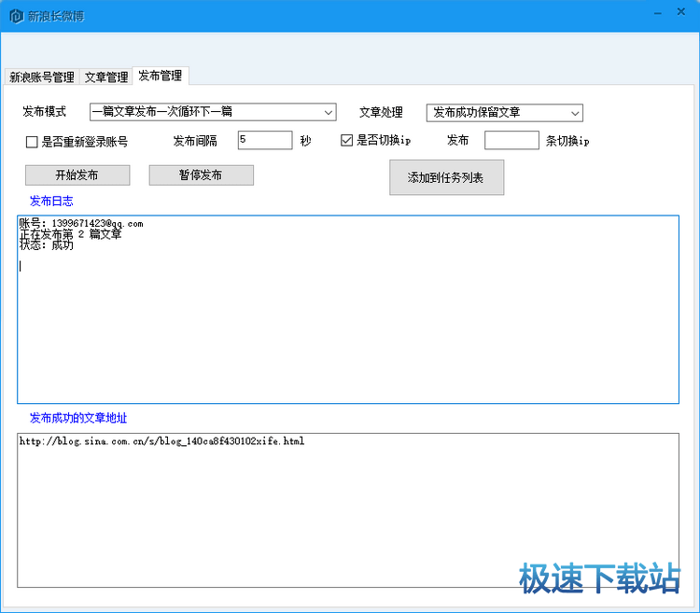The image size is (700, 613).
Task: Click the published blog.sina.com.cn URL
Action: 161,441
